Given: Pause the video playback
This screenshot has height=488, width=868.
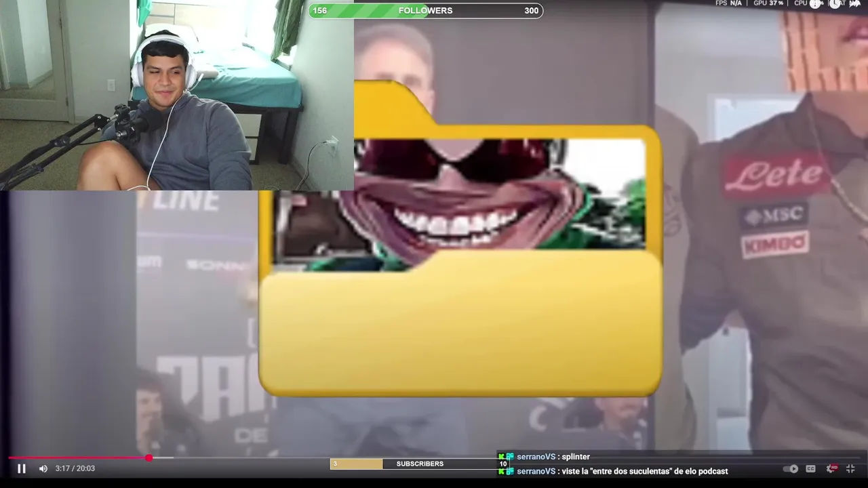Looking at the screenshot, I should tap(21, 468).
